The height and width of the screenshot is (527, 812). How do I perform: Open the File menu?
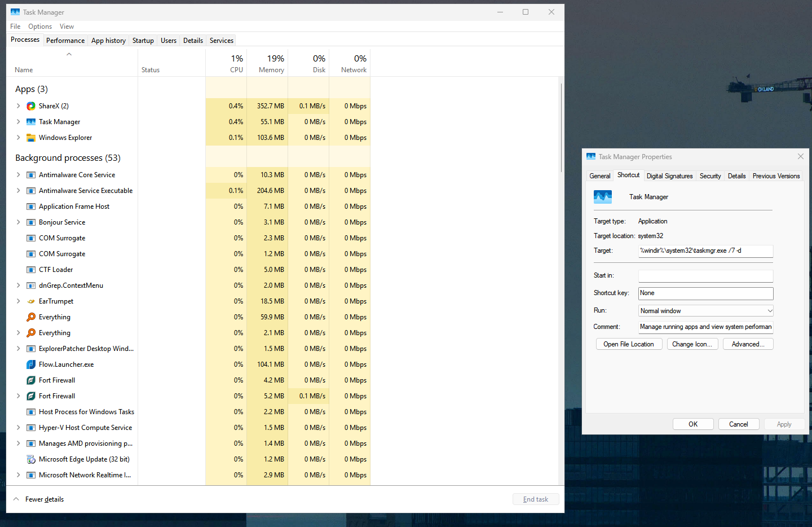click(x=15, y=27)
